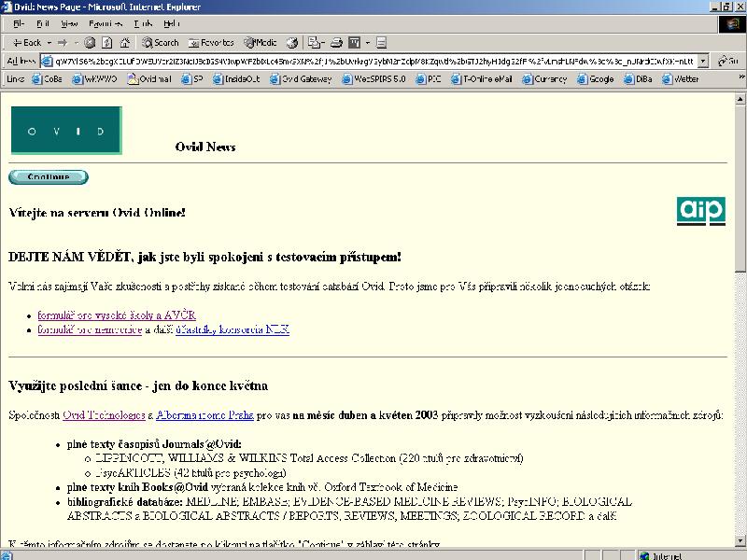
Task: Click the Mail toolbar icon
Action: (314, 43)
